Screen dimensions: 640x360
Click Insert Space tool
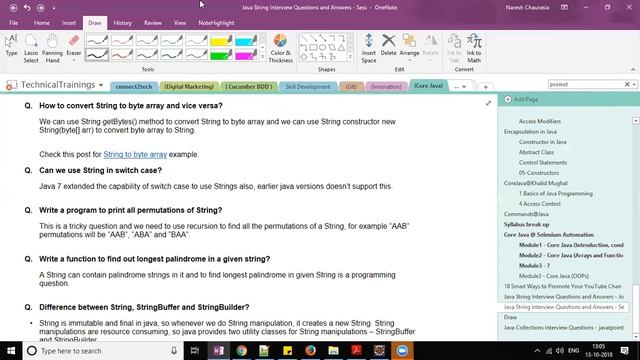[369, 49]
